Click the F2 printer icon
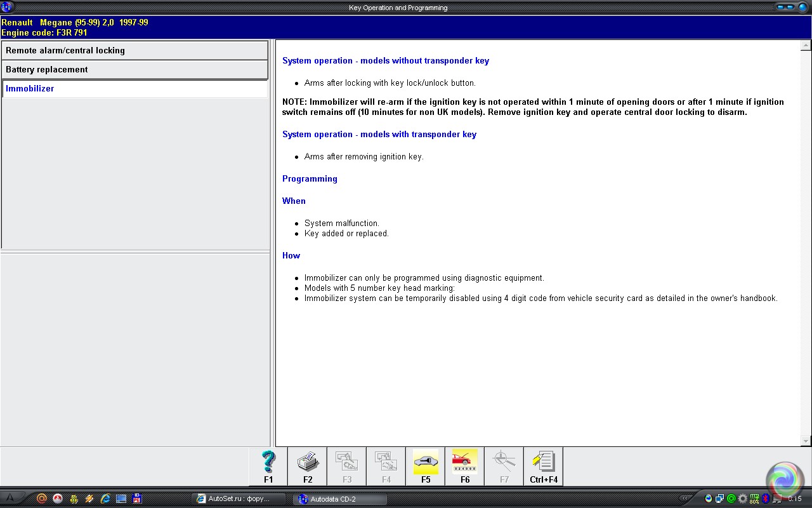812x508 pixels. point(308,466)
